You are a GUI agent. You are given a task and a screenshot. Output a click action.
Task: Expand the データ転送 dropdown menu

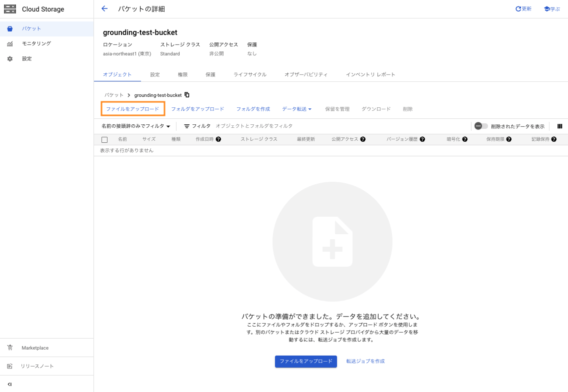(x=296, y=109)
